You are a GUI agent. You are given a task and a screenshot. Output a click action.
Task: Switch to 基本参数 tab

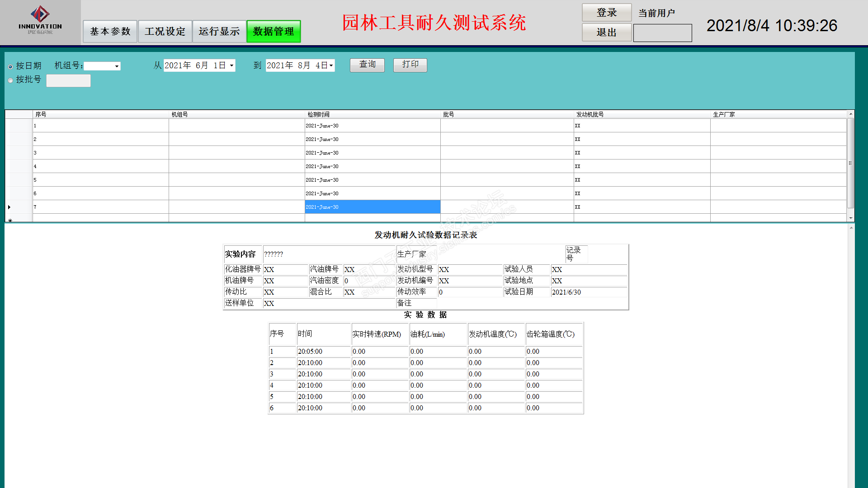pos(110,32)
